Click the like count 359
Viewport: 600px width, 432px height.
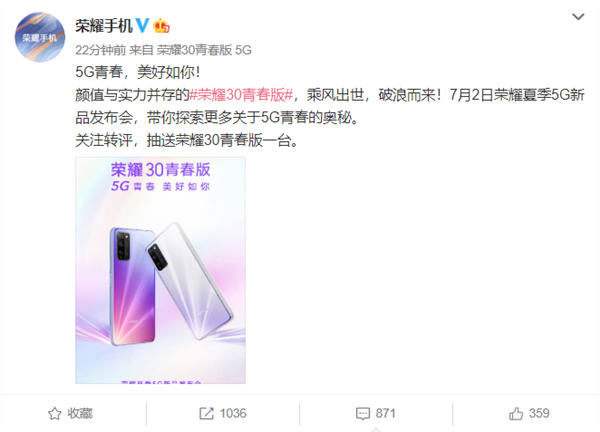point(539,414)
